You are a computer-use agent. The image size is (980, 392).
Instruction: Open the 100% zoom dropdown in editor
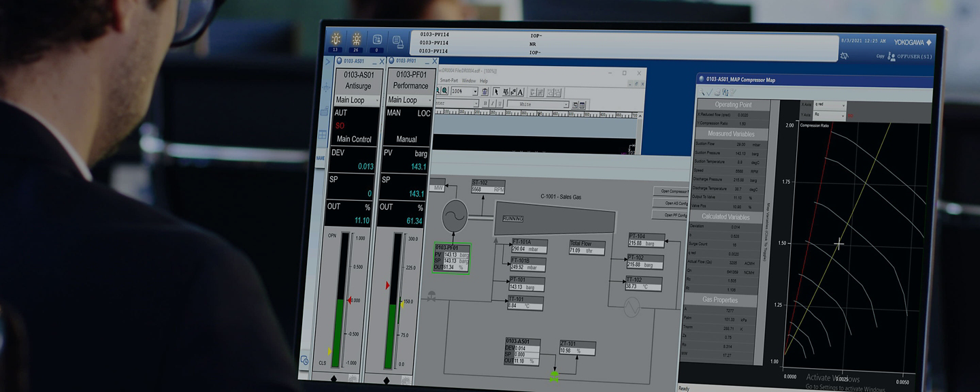tap(464, 91)
